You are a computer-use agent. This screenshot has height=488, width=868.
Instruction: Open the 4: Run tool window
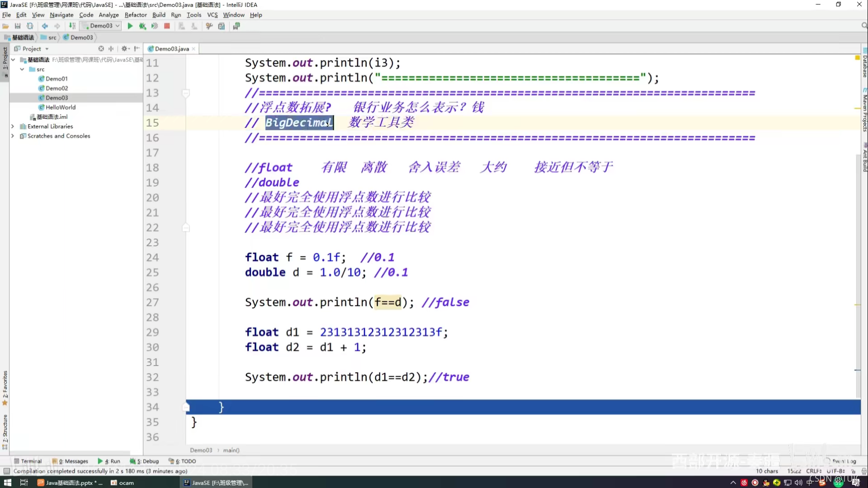click(x=109, y=461)
